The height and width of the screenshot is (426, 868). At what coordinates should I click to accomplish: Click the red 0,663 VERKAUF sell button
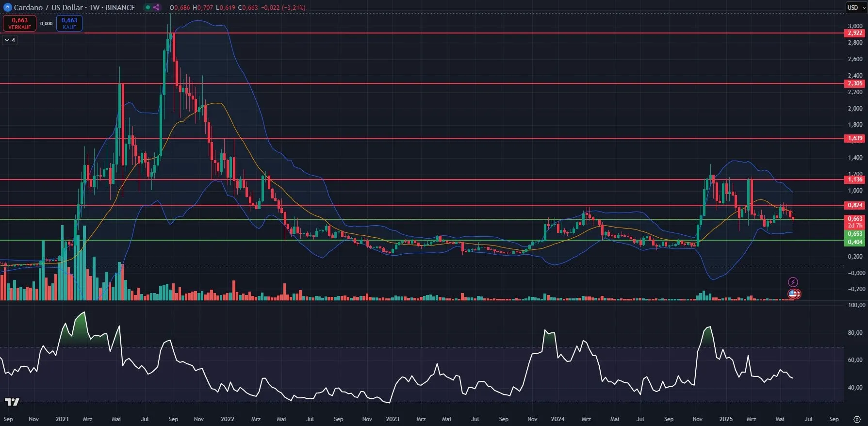[x=19, y=23]
